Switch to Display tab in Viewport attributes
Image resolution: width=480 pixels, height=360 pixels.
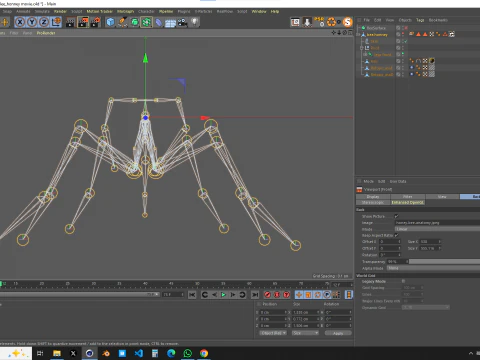[x=373, y=197]
